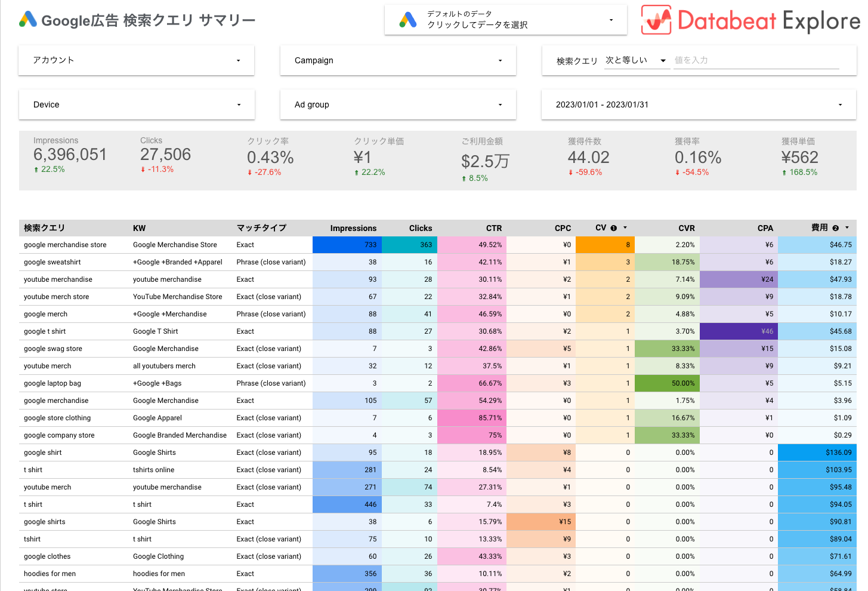Click Impressions cell 446
This screenshot has height=591, width=868.
(347, 504)
